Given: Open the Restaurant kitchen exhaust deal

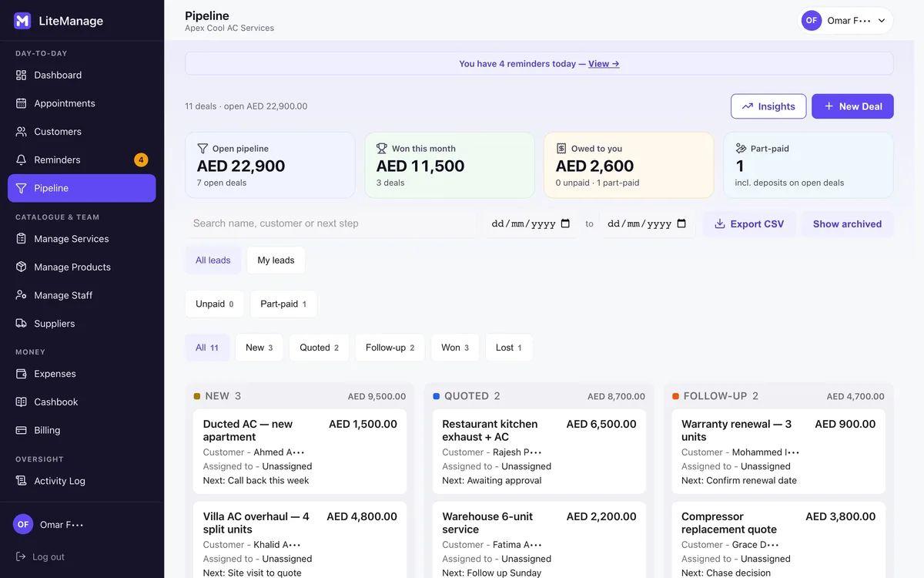Looking at the screenshot, I should click(x=539, y=452).
